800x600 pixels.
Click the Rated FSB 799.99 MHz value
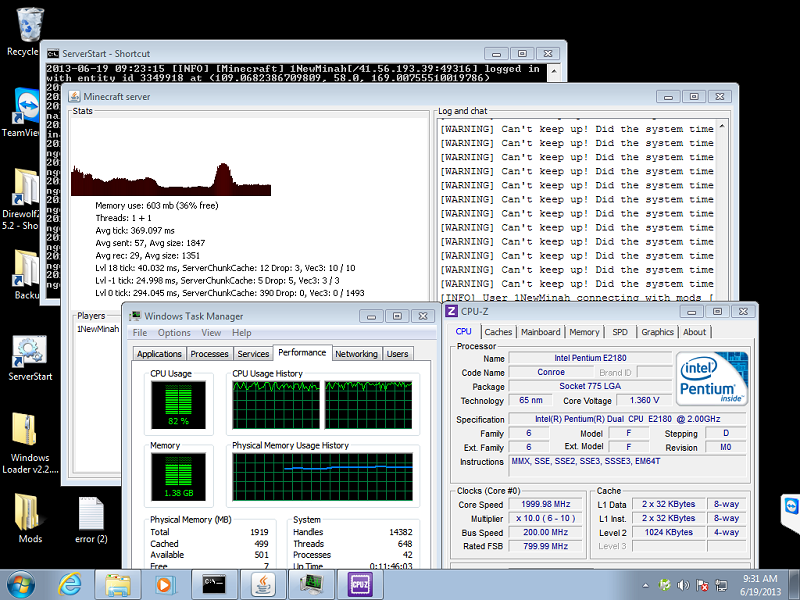[x=546, y=546]
